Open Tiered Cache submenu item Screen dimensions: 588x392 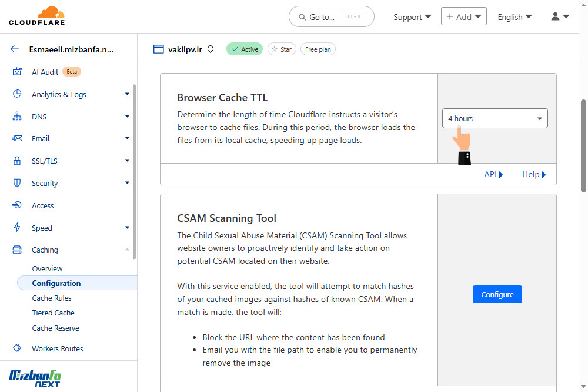(x=54, y=313)
